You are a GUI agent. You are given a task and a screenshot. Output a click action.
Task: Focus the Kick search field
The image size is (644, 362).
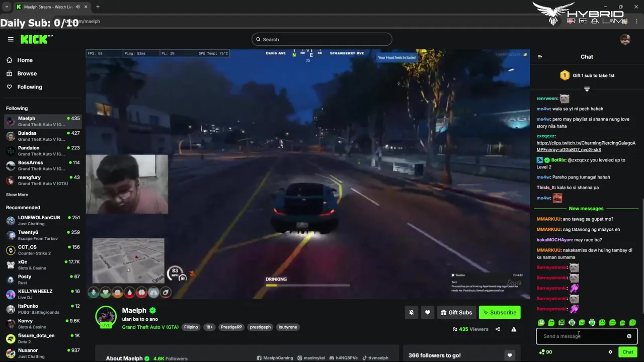point(322,39)
